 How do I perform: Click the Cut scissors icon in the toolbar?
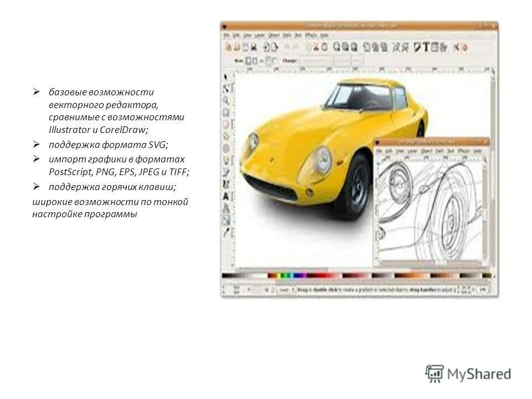pos(315,47)
